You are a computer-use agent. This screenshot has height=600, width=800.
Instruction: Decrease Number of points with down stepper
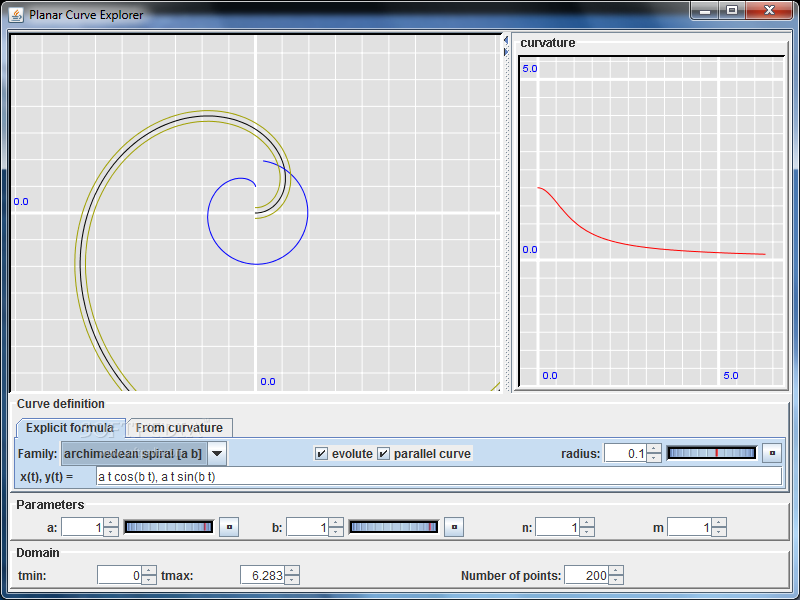click(x=616, y=580)
